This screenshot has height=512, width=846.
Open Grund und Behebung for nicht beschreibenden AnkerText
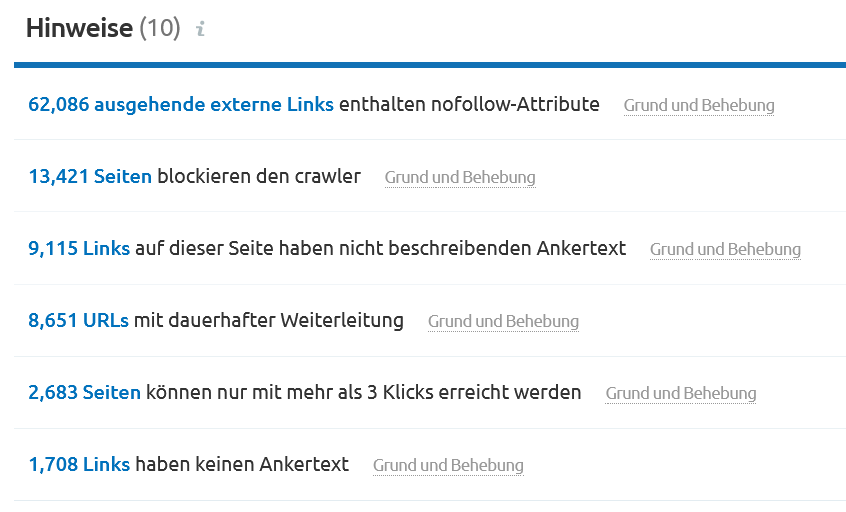tap(725, 250)
